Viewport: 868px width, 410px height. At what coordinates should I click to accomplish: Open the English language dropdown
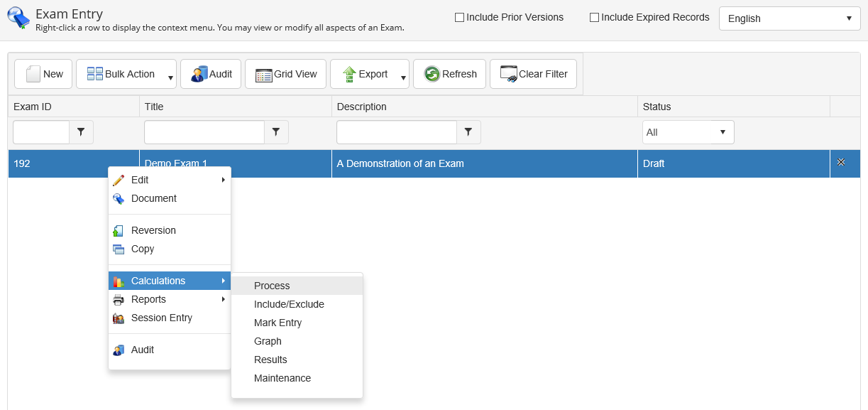click(x=790, y=18)
